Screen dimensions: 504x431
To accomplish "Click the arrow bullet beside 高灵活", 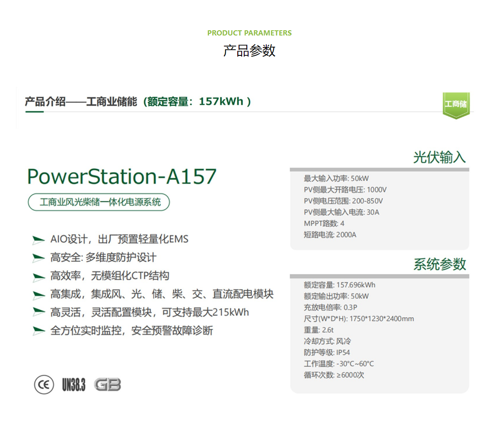I will (x=38, y=312).
